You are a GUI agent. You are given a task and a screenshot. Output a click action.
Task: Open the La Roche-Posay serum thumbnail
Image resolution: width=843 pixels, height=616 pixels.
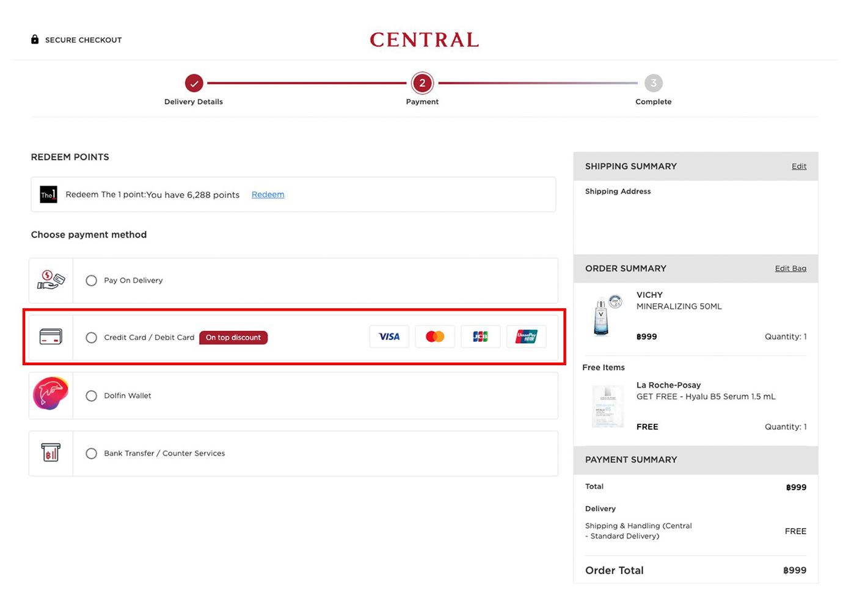coord(608,405)
